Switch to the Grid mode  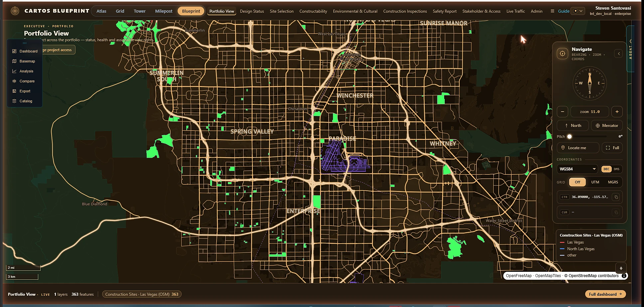point(120,11)
